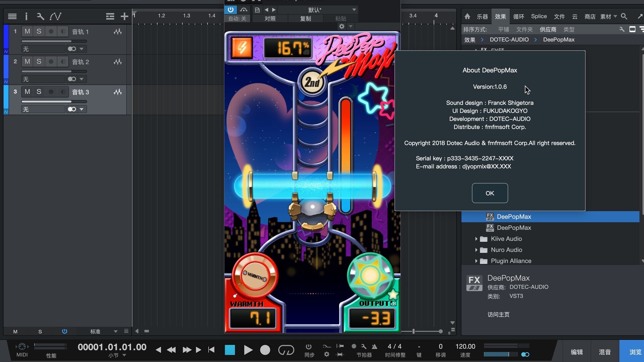Open the dropdown arrow next to plugin gear
Screen dimensions: 644x362
[351, 26]
